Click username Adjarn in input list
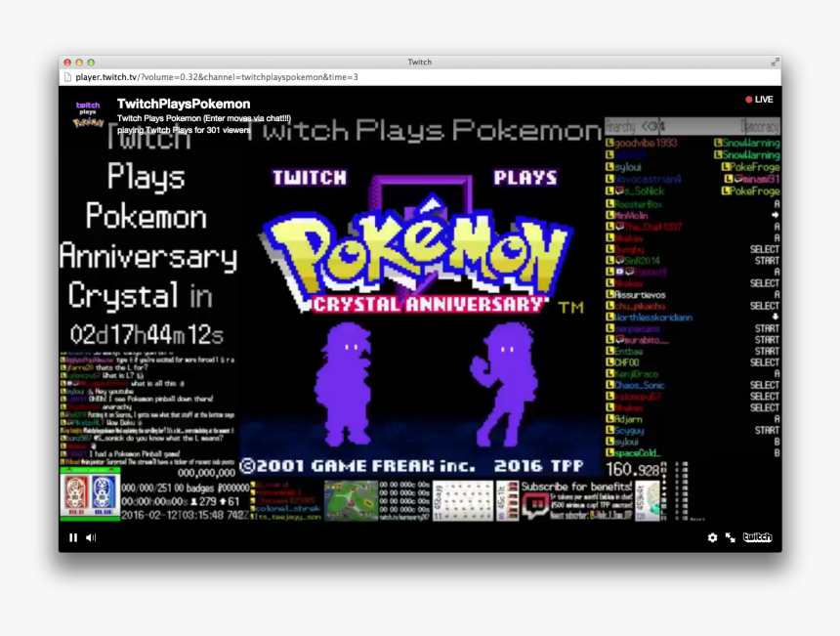840x636 pixels. (628, 419)
